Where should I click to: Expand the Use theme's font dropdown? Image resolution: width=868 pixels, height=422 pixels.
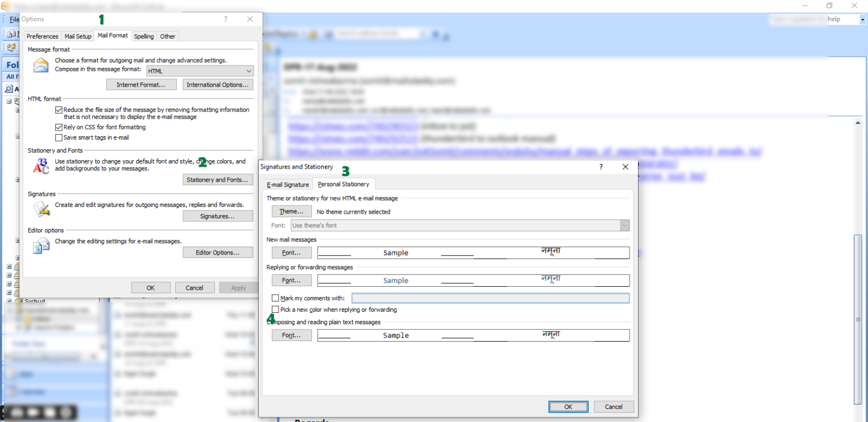click(624, 225)
